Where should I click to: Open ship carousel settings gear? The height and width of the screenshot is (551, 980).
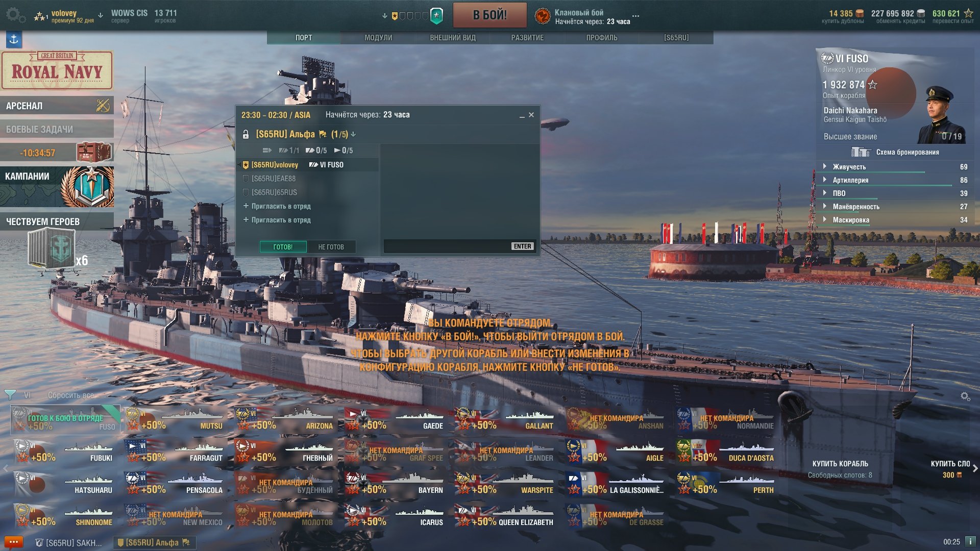[965, 396]
